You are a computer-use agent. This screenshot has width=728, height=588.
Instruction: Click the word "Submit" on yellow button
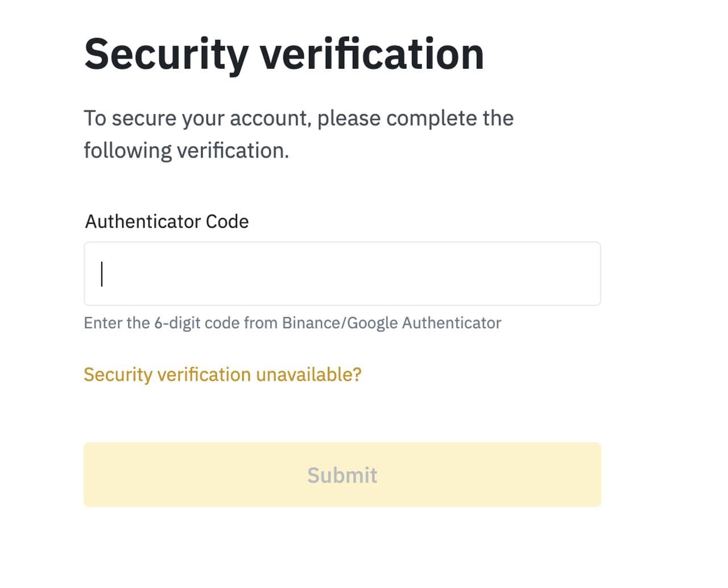(x=342, y=475)
